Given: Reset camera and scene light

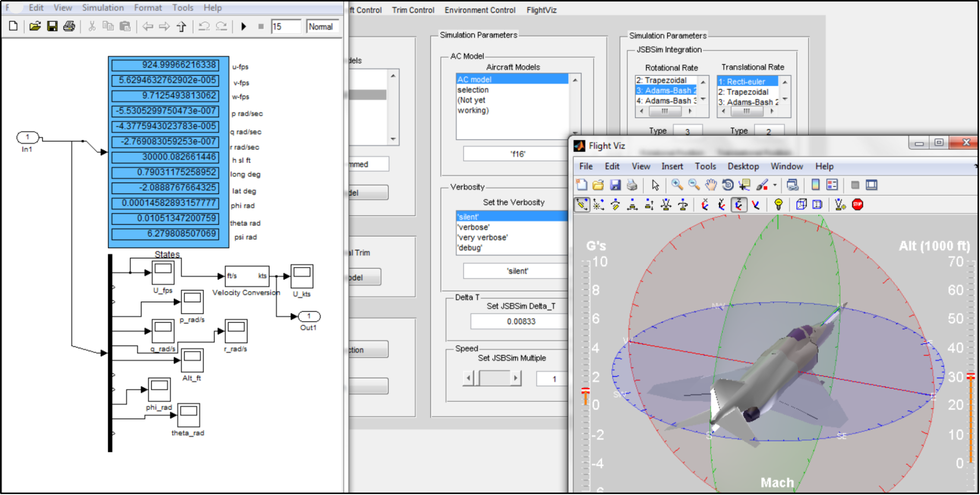Looking at the screenshot, I should click(840, 205).
